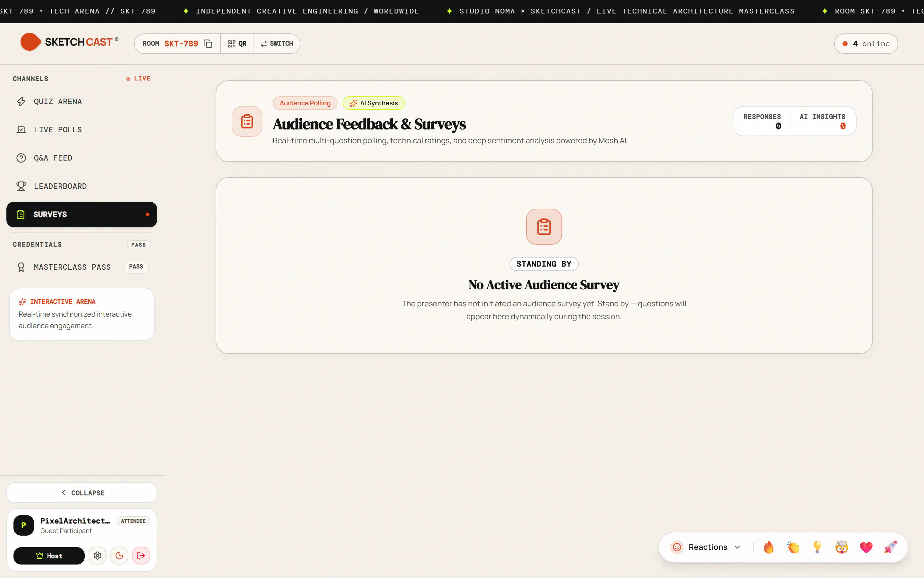Click the ATTENDEE role badge
This screenshot has height=578, width=924.
[x=133, y=521]
